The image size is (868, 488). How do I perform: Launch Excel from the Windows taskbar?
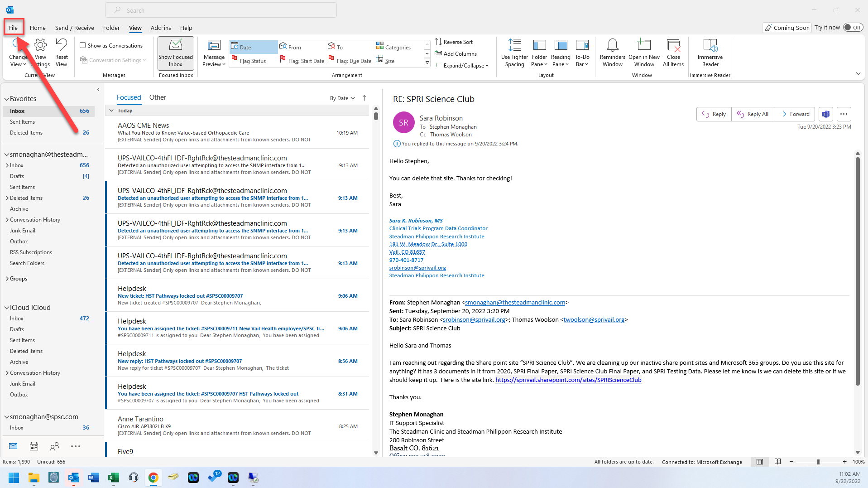point(113,478)
